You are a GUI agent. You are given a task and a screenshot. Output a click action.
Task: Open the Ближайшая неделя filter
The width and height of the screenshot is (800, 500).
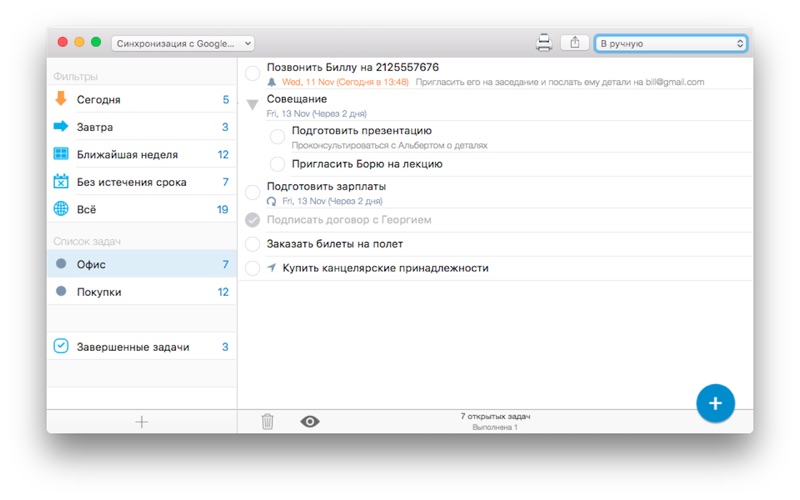pos(142,154)
